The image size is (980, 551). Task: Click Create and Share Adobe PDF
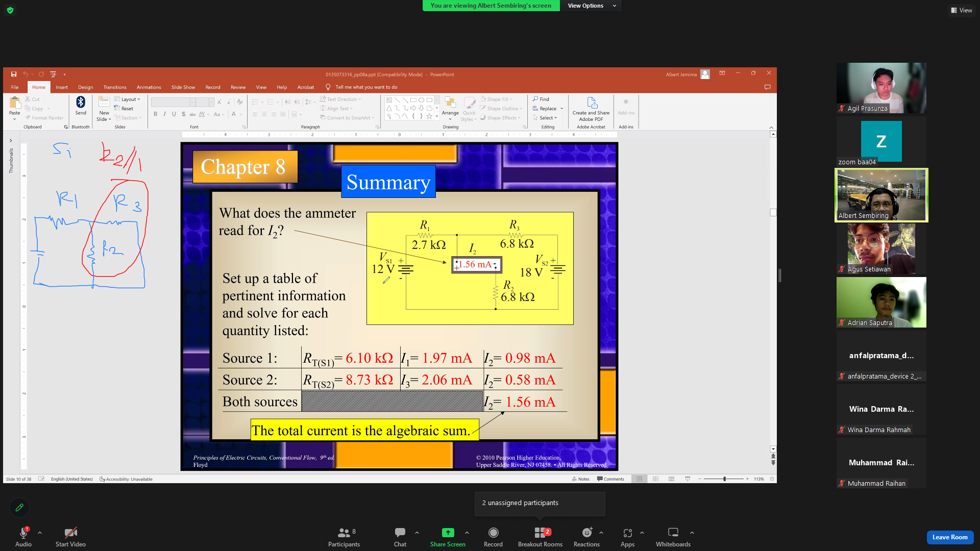point(591,109)
